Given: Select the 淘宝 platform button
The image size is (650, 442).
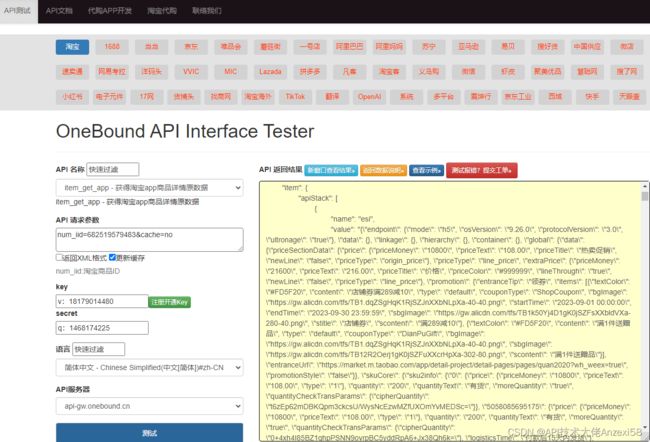Looking at the screenshot, I should tap(72, 47).
